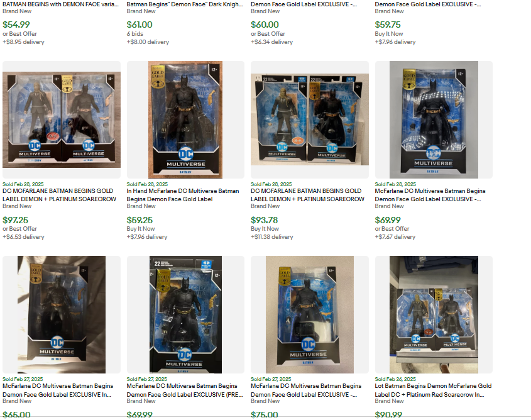Open "Demon Face Gold Label EXCLUSIVE In..." title
Image resolution: width=531 pixels, height=420 pixels.
[58, 390]
